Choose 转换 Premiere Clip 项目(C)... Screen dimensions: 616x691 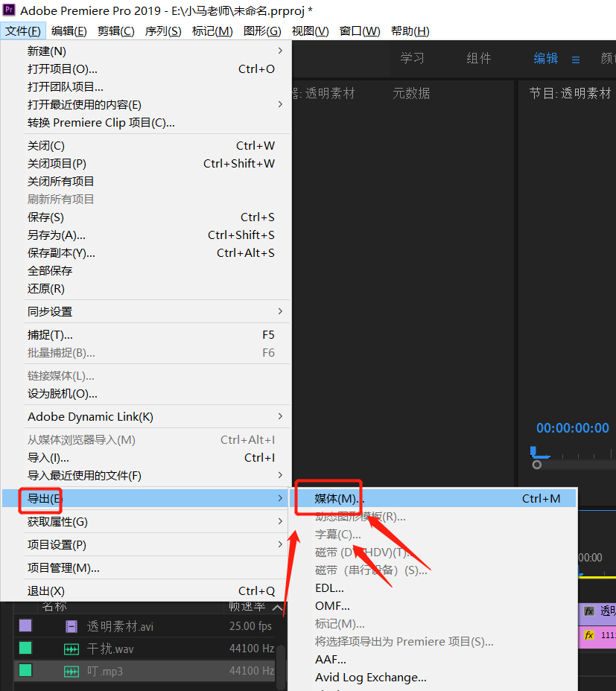pyautogui.click(x=146, y=123)
